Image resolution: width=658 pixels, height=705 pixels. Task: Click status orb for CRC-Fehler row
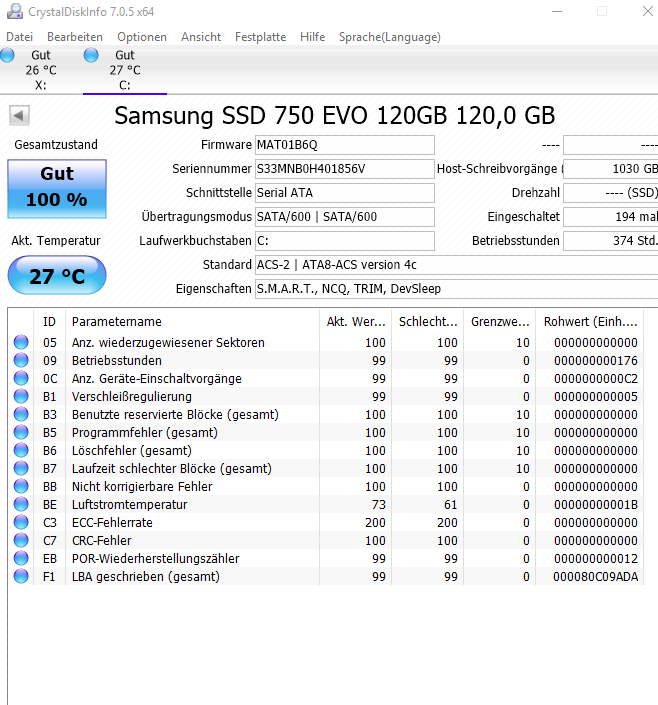coord(21,540)
